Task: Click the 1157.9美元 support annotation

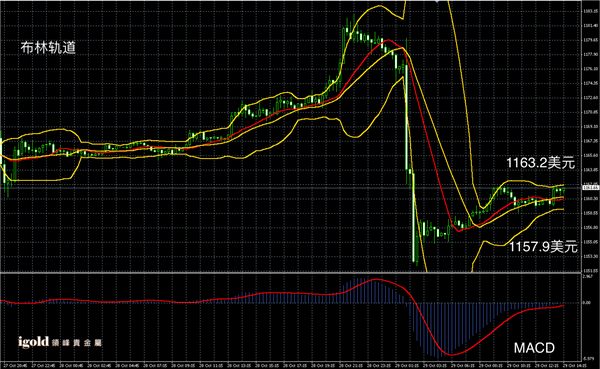Action: 543,247
